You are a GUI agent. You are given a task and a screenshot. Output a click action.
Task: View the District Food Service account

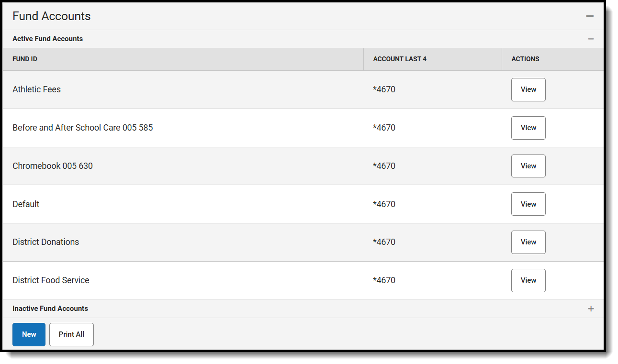coord(528,280)
